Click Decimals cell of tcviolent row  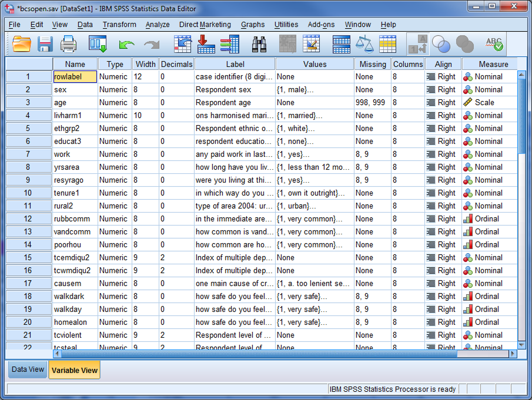pyautogui.click(x=176, y=335)
